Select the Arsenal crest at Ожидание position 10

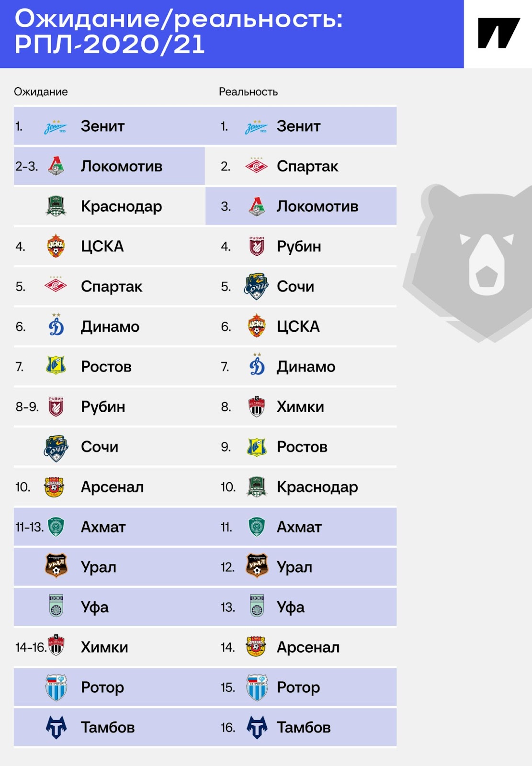(x=54, y=487)
